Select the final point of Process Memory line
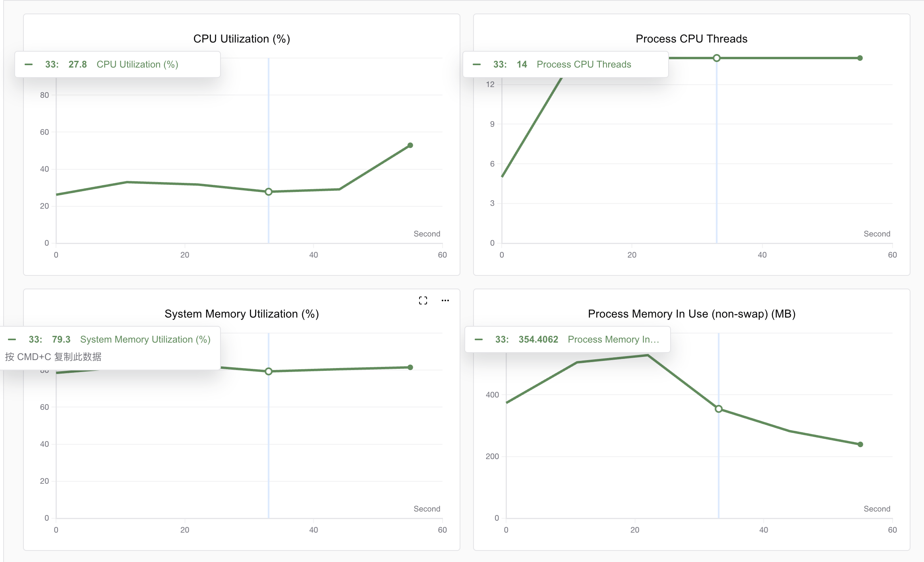Screen dimensions: 924x562 tap(860, 444)
